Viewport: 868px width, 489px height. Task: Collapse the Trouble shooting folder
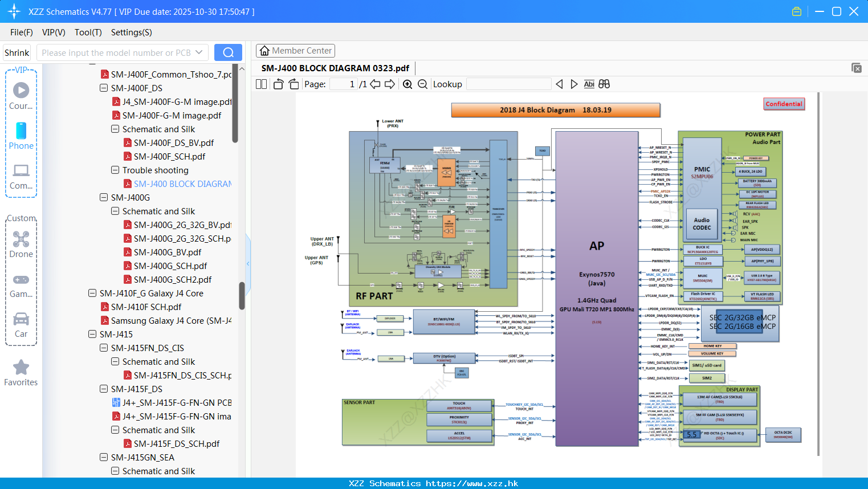[x=115, y=170]
